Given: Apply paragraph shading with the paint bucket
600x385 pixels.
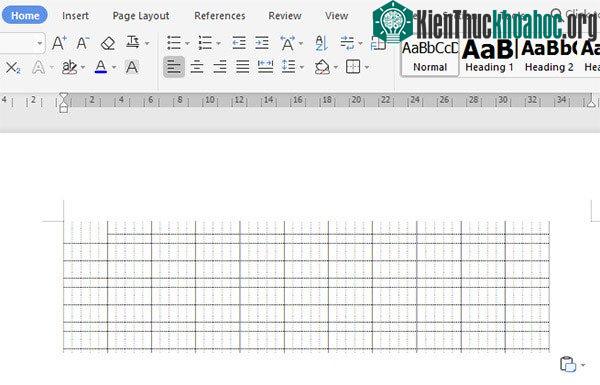Looking at the screenshot, I should (x=322, y=67).
